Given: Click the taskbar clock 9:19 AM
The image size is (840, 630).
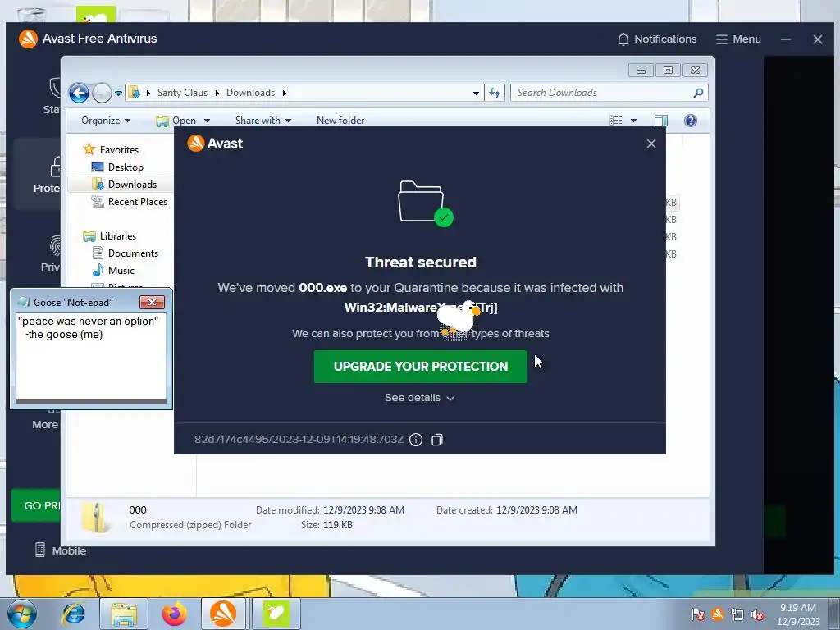Looking at the screenshot, I should click(x=797, y=608).
